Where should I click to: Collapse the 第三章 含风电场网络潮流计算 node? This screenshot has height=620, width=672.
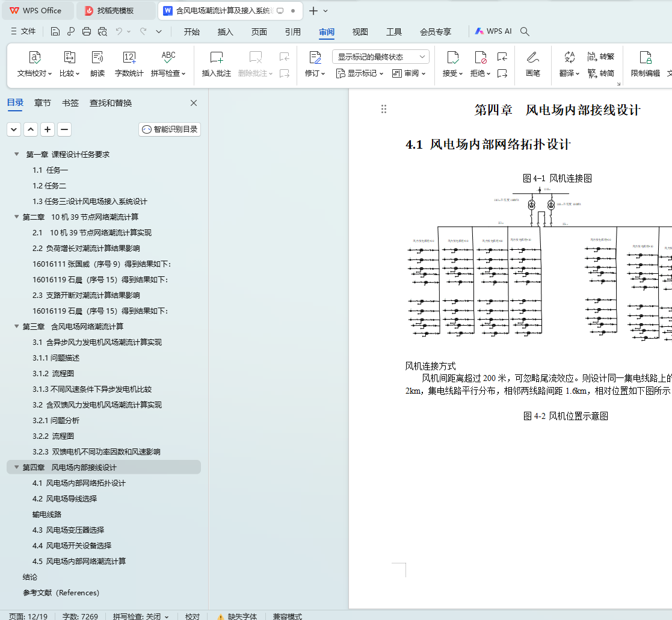[17, 326]
